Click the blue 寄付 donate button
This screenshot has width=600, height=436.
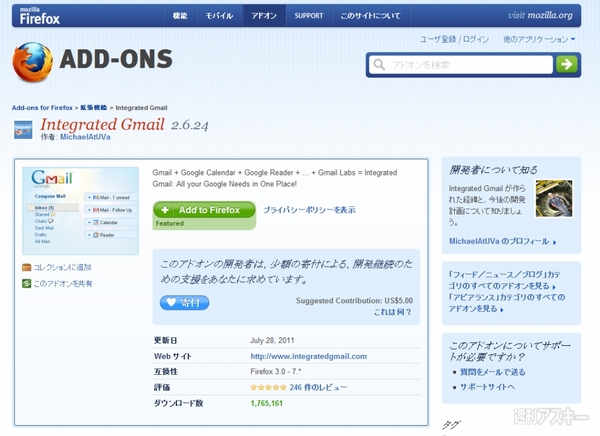point(184,302)
